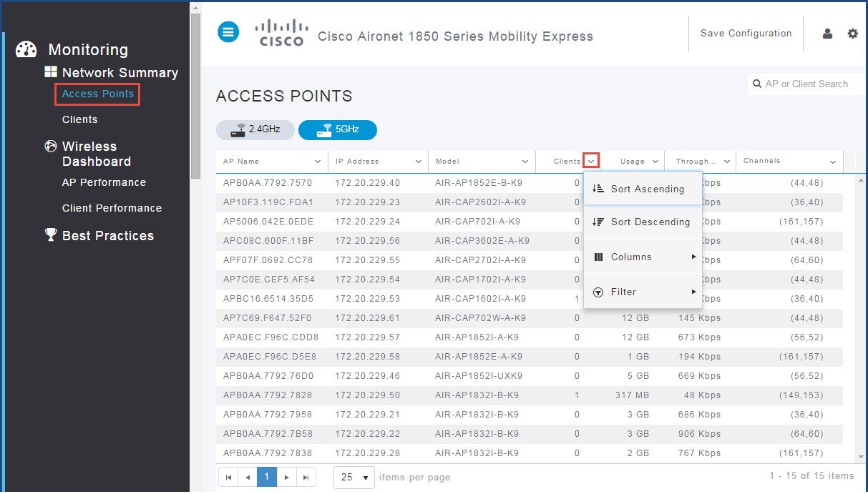The image size is (868, 494).
Task: Go to the last page arrow
Action: (306, 477)
